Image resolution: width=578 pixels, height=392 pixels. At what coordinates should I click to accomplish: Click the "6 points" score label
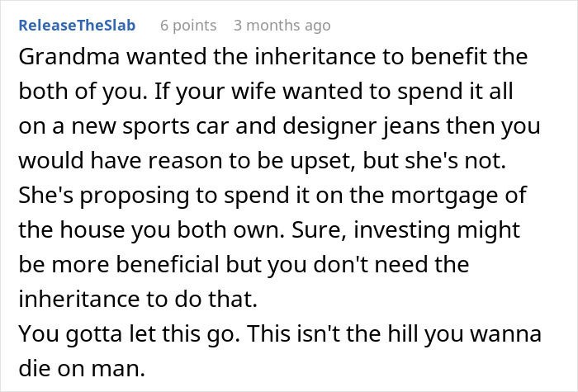click(188, 24)
